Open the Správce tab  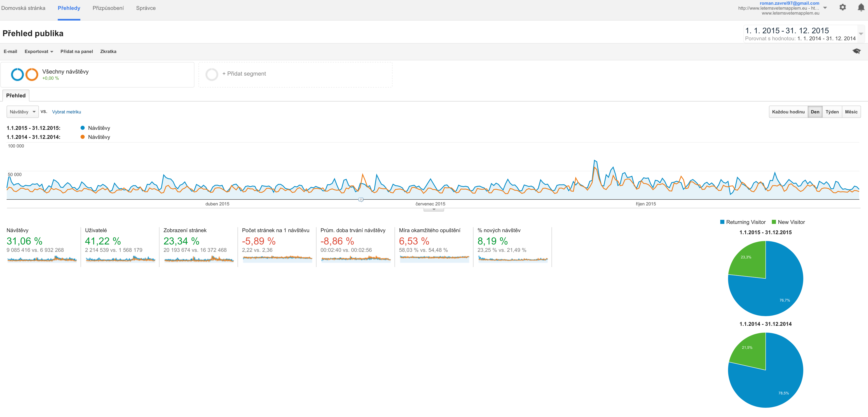(145, 8)
